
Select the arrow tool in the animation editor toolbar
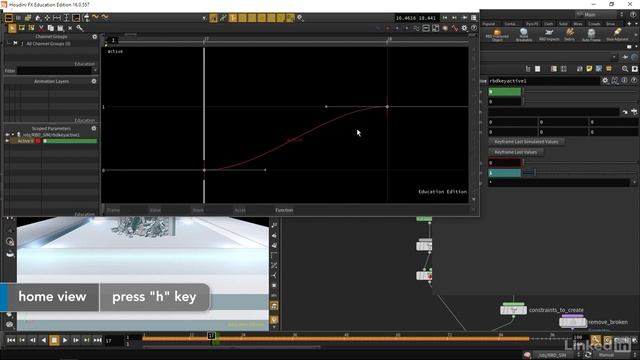click(12, 28)
